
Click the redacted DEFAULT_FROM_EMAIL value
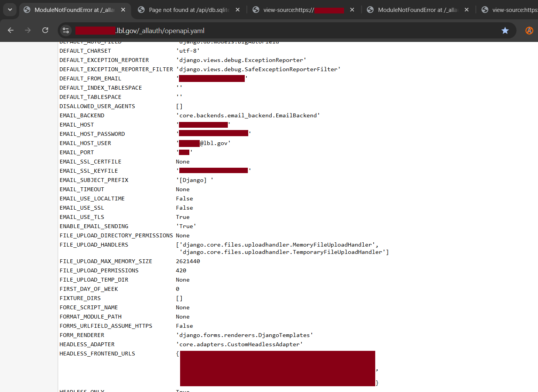point(211,78)
